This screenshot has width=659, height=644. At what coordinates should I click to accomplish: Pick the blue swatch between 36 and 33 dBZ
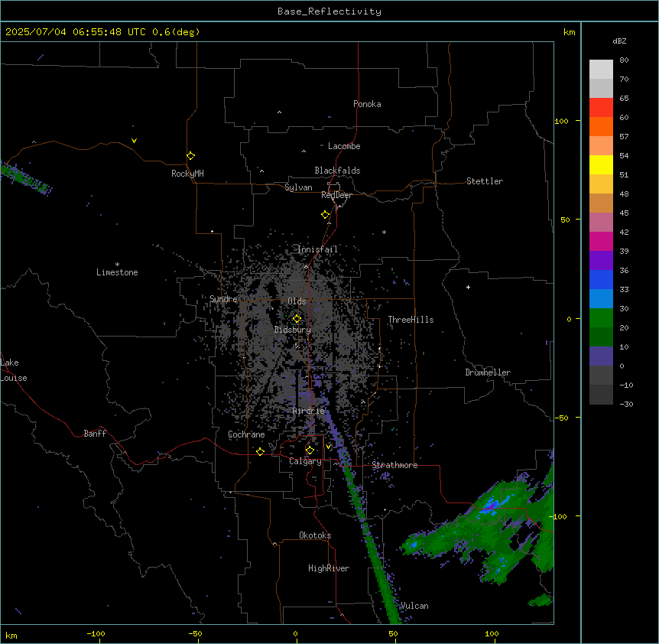pos(601,280)
